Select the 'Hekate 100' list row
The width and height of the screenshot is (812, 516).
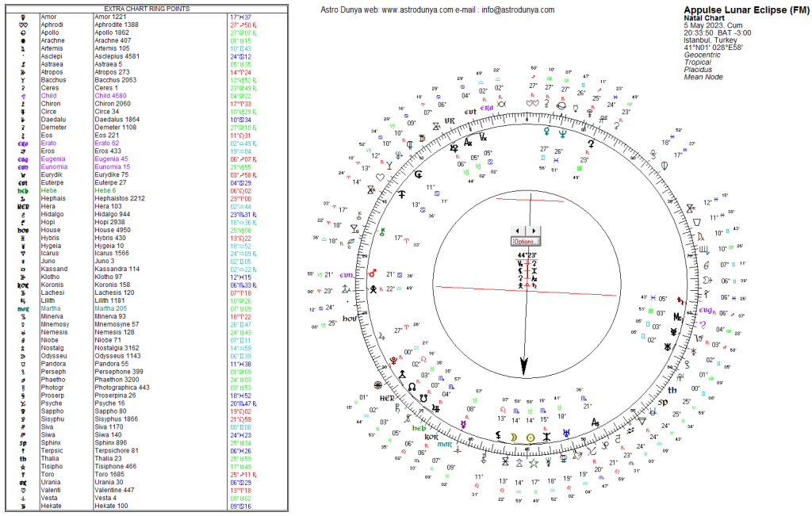[x=147, y=506]
